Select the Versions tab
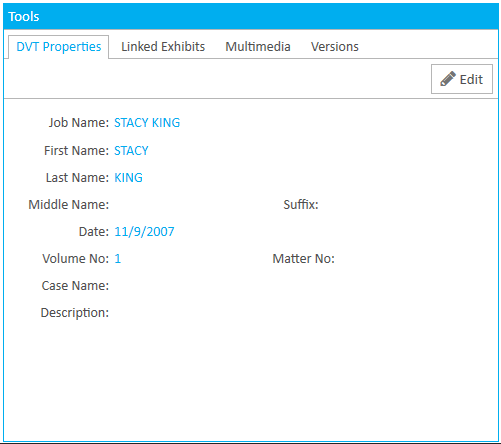The height and width of the screenshot is (444, 501). pyautogui.click(x=335, y=47)
